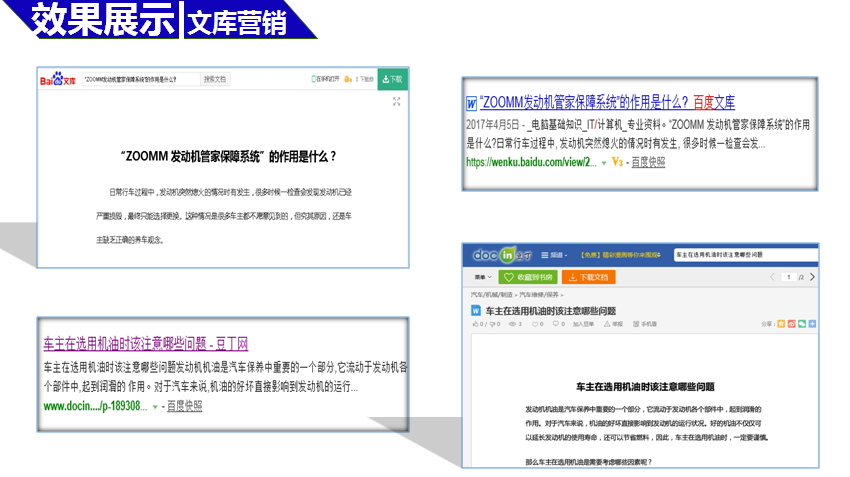Image resolution: width=850 pixels, height=477 pixels.
Task: Click the Wenku document heading about ZOOMM 发动机管家保障系统
Action: [228, 157]
